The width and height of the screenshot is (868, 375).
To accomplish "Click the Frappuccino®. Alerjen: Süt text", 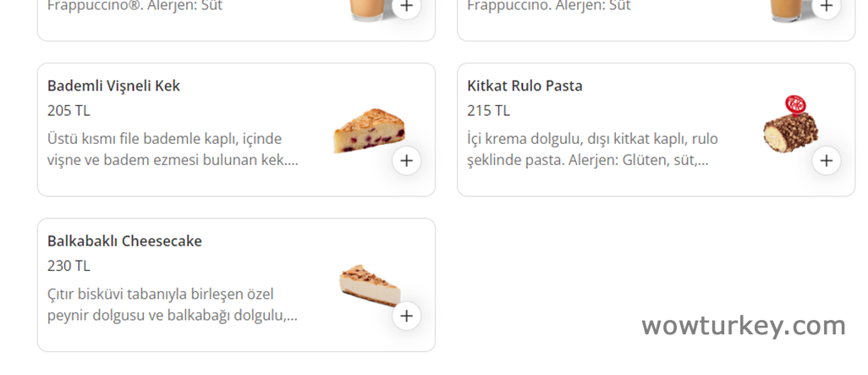I will click(135, 7).
